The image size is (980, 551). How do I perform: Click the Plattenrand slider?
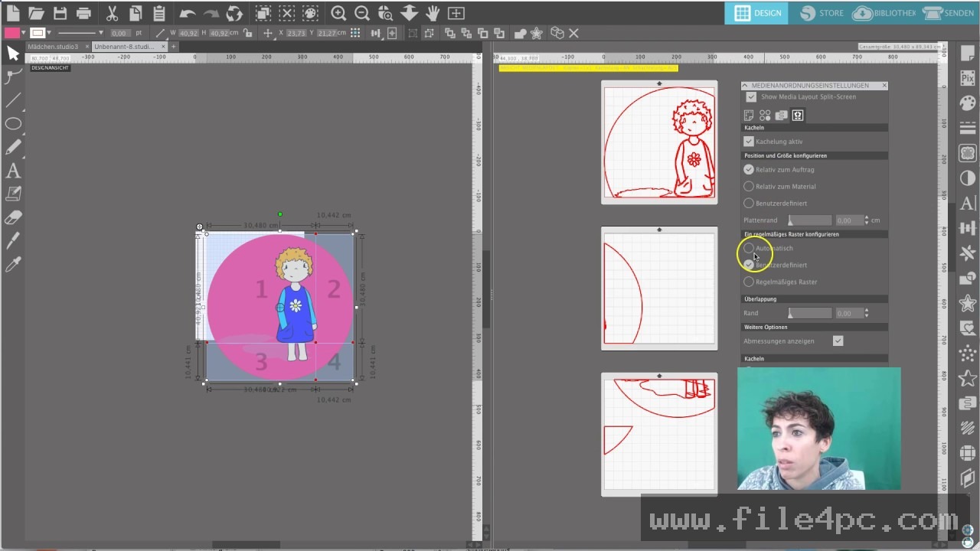click(x=810, y=220)
